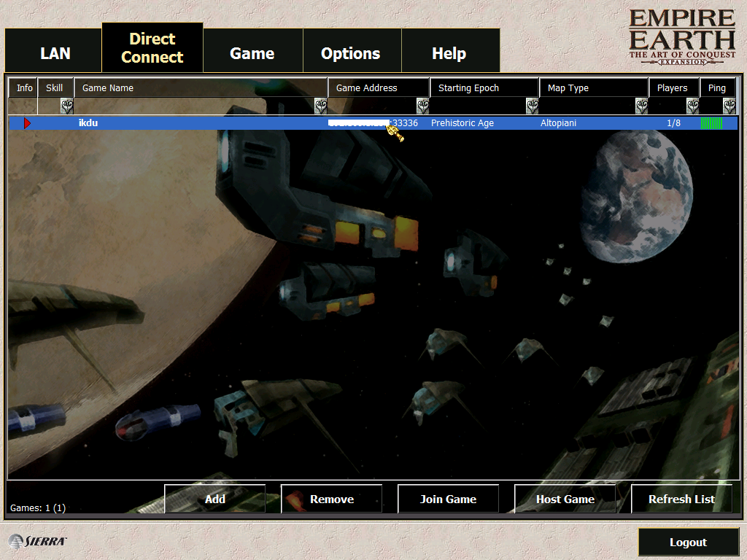Click the red info arrow for ikdu
The image size is (747, 560).
[28, 123]
